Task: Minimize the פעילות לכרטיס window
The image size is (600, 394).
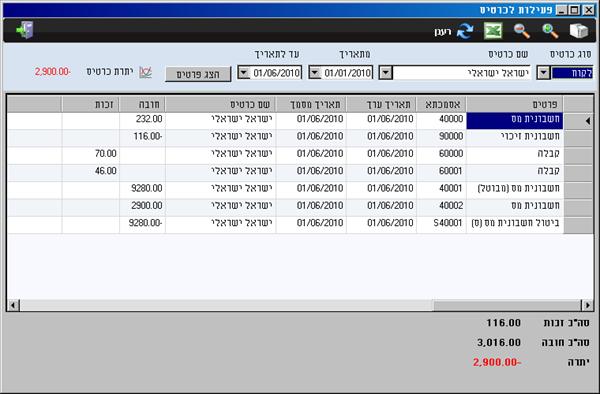Action: (x=562, y=10)
